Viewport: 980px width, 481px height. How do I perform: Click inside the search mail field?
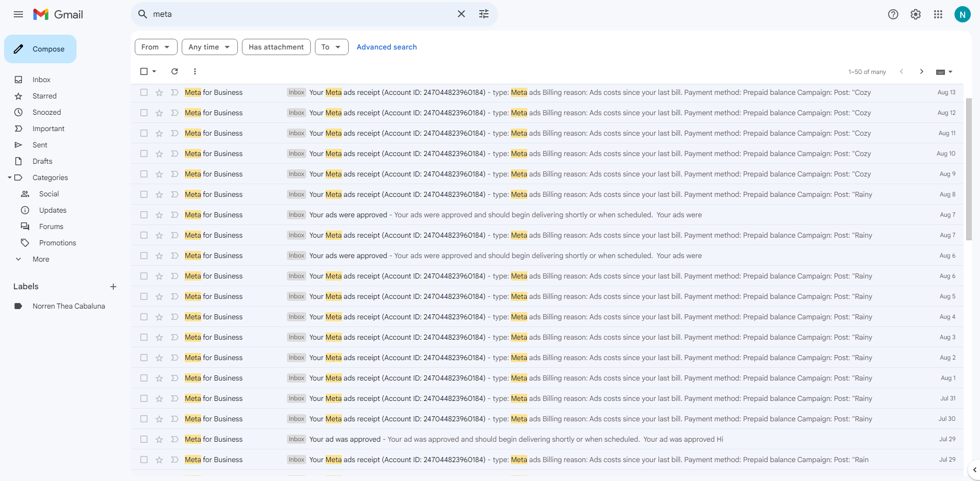pyautogui.click(x=301, y=14)
